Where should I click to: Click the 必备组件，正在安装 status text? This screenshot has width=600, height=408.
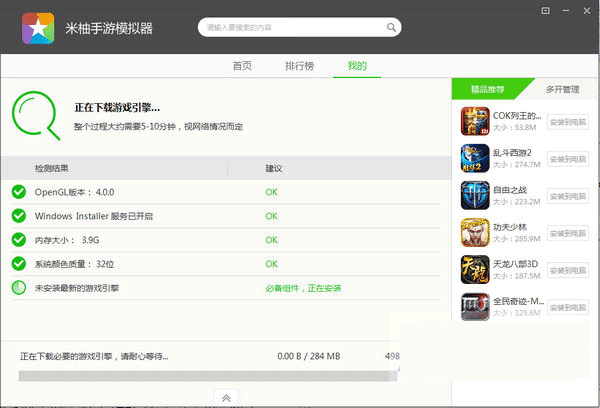click(303, 288)
